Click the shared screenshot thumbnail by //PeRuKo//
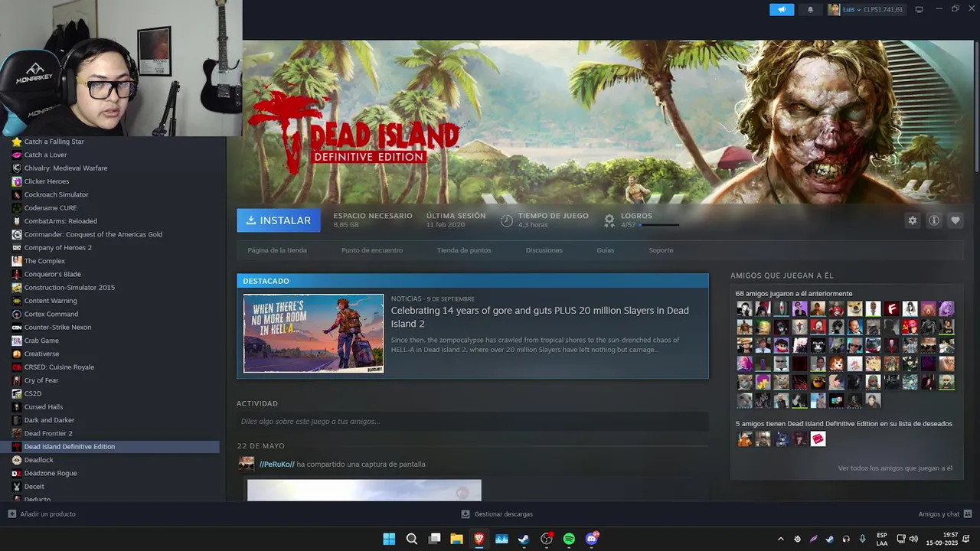The image size is (980, 551). 364,490
